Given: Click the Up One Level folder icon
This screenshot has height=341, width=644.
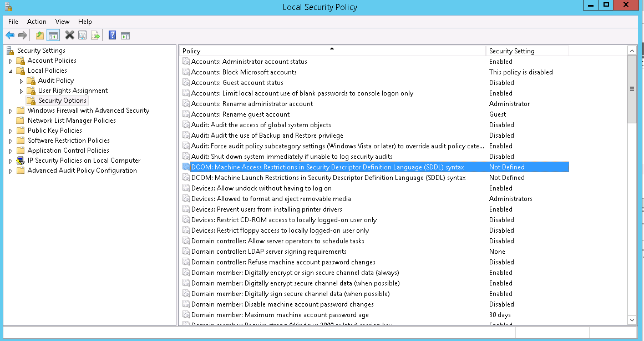Looking at the screenshot, I should click(40, 36).
